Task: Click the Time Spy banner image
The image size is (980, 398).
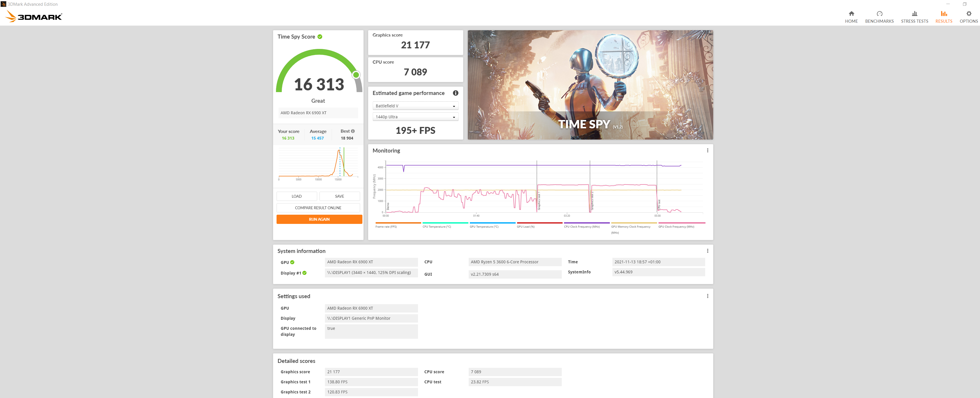Action: click(591, 85)
